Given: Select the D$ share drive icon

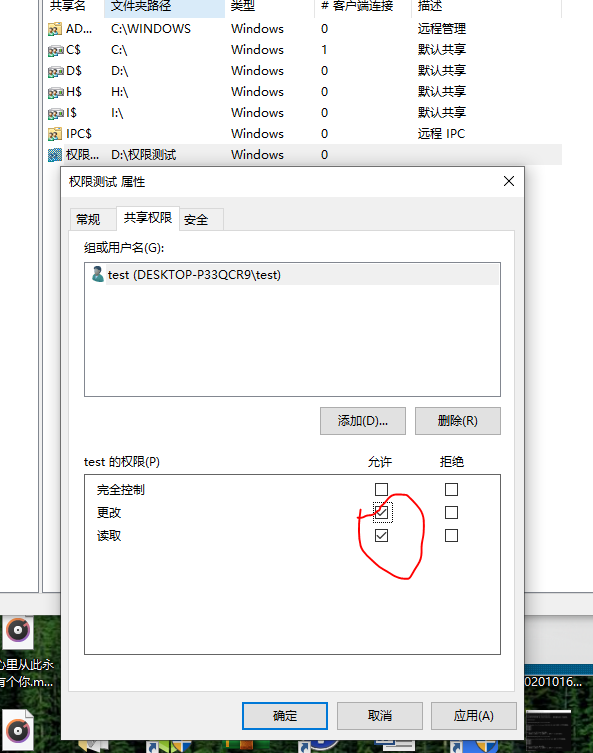Looking at the screenshot, I should point(56,72).
